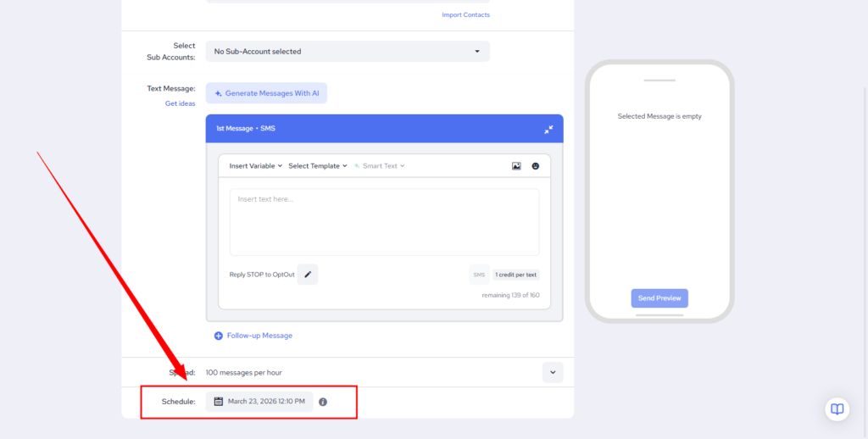Image resolution: width=868 pixels, height=439 pixels.
Task: Open the emoji picker icon
Action: [x=536, y=166]
